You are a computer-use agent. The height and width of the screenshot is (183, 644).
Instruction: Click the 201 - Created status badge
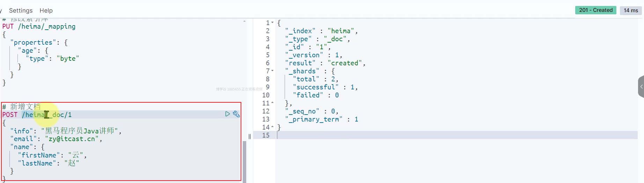pyautogui.click(x=596, y=10)
